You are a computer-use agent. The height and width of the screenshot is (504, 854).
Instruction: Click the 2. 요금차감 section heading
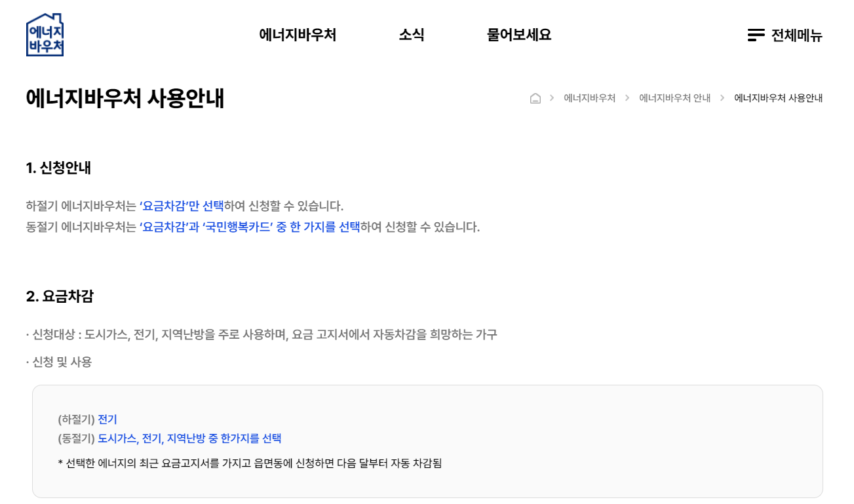point(60,296)
